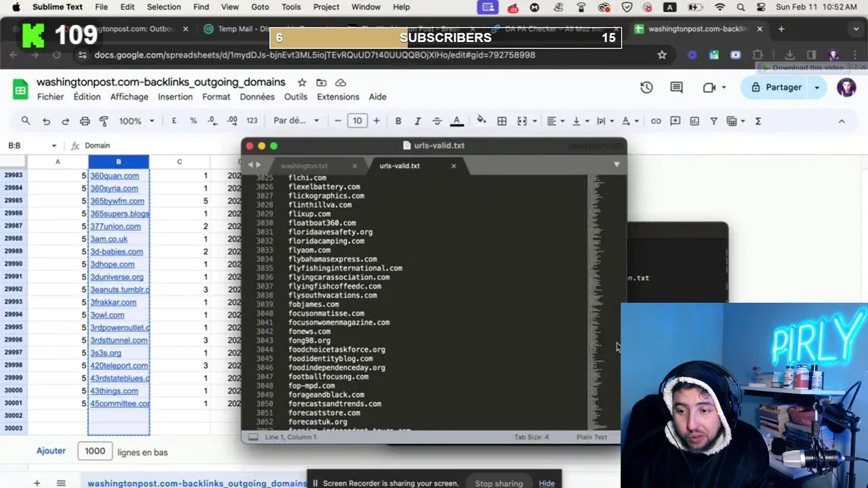Click the Partager share button
Viewport: 868px width, 488px height.
pos(776,87)
